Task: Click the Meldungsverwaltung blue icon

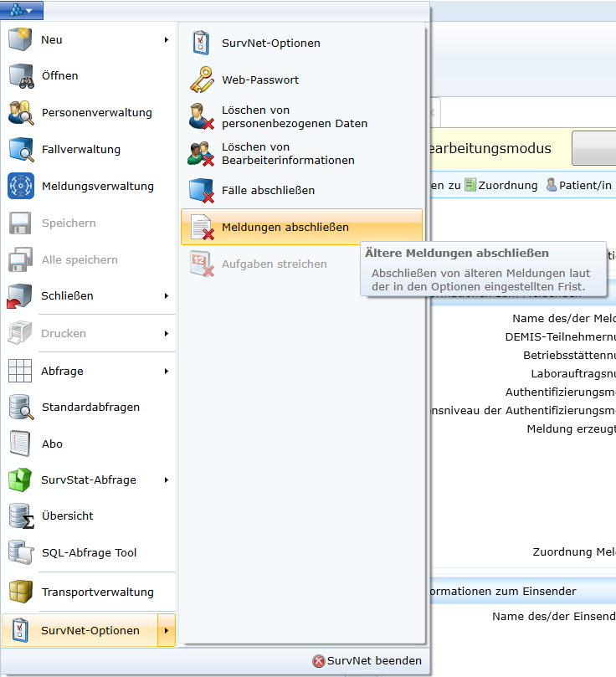Action: [x=20, y=186]
